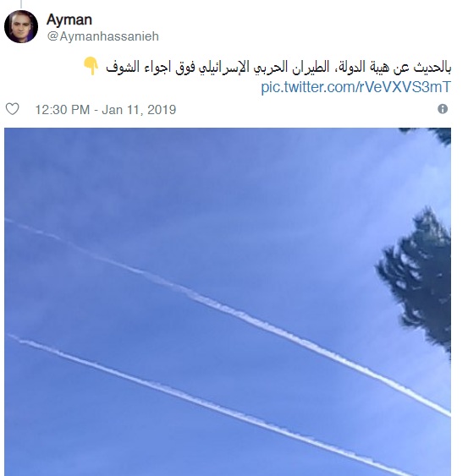Open the tweet's 12:30 PM timestamp
This screenshot has height=476, width=468.
click(63, 110)
